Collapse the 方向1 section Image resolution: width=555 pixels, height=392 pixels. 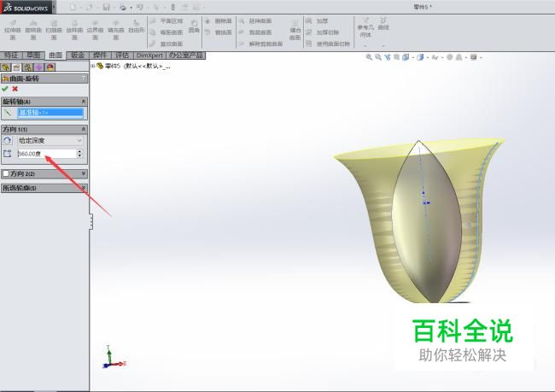(84, 129)
